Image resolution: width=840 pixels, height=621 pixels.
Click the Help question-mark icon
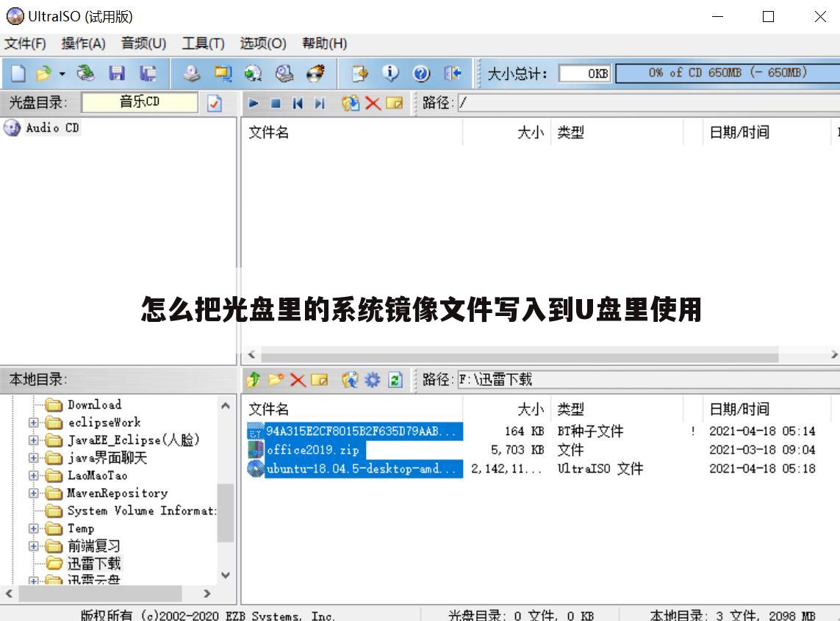pos(422,73)
